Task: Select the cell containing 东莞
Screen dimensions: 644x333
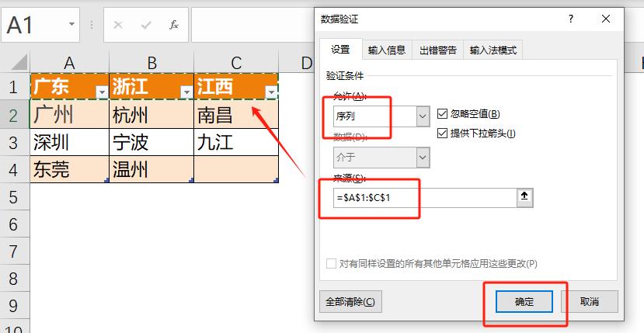Action: tap(69, 169)
